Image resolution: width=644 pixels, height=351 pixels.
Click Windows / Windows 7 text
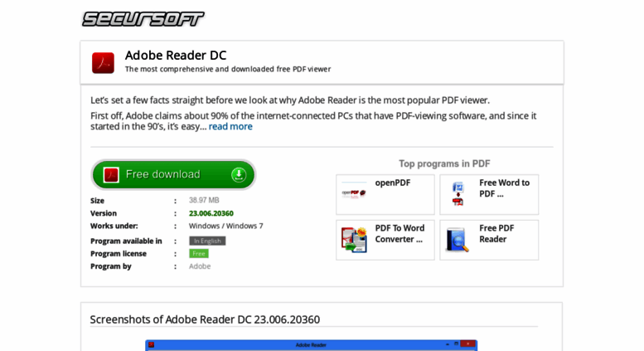226,226
